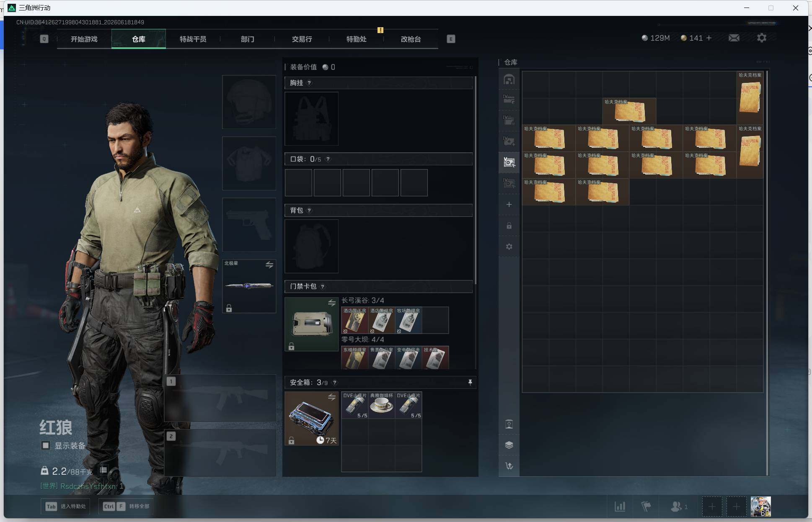Click the stash display-case icon
The height and width of the screenshot is (522, 812).
[x=509, y=424]
